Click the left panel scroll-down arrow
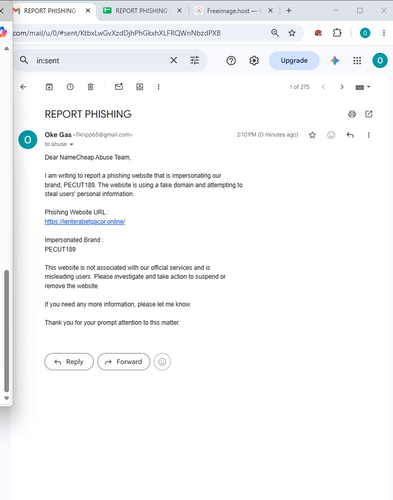The image size is (393, 500). [6, 398]
